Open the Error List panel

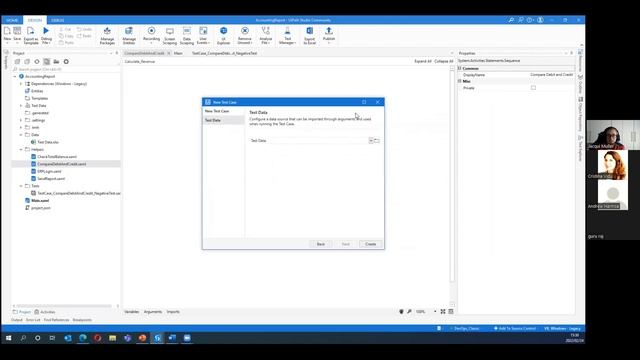click(33, 320)
